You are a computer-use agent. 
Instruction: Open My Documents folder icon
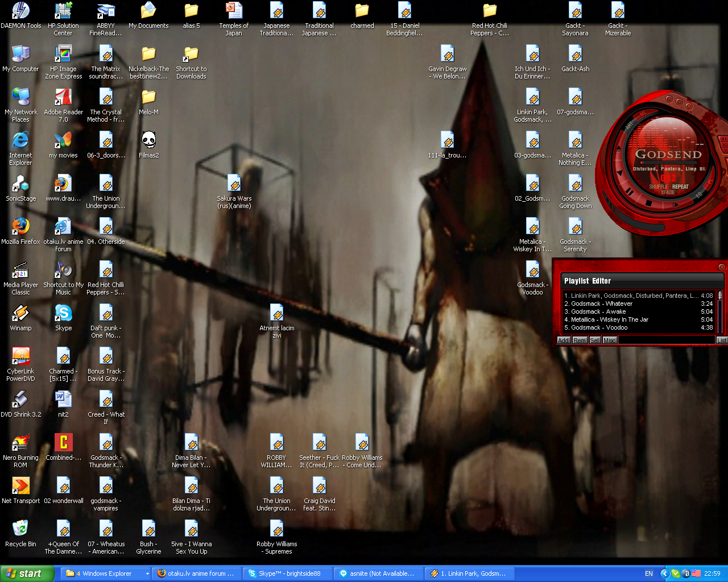148,15
